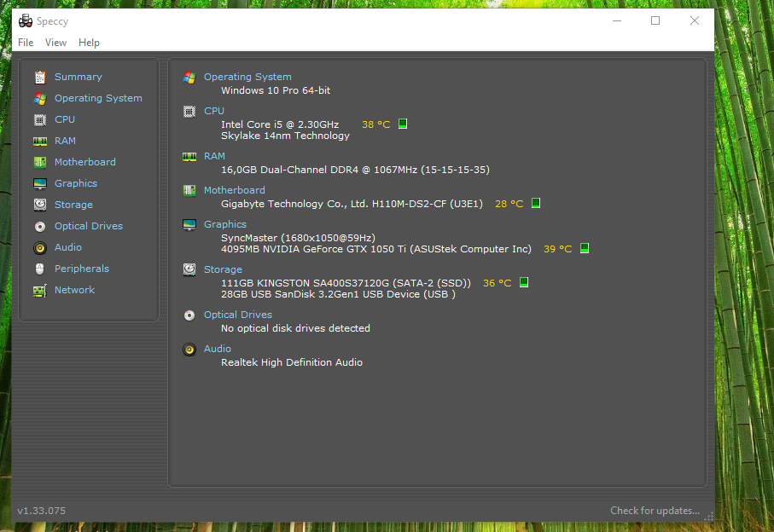Click the motherboard temperature value 28 °C
This screenshot has height=532, width=774.
click(509, 204)
